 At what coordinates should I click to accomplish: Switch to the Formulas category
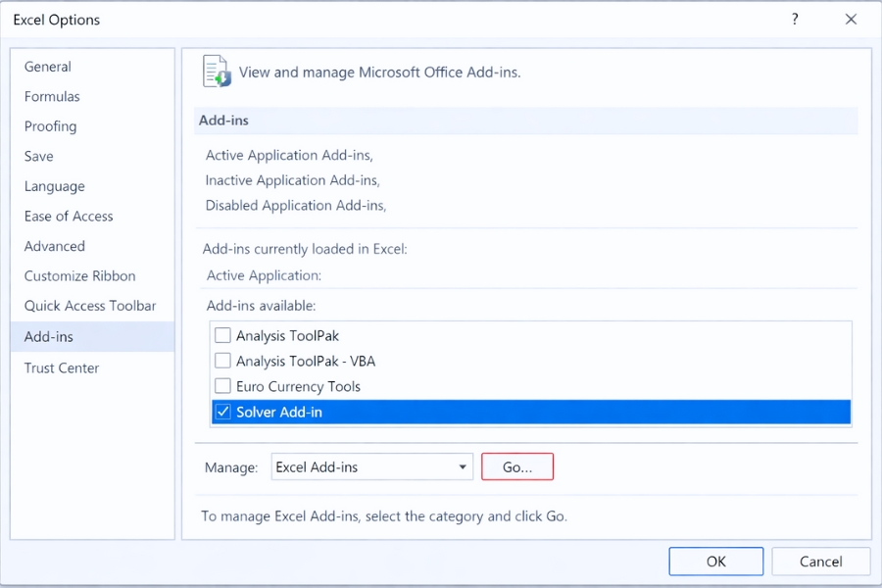point(52,96)
